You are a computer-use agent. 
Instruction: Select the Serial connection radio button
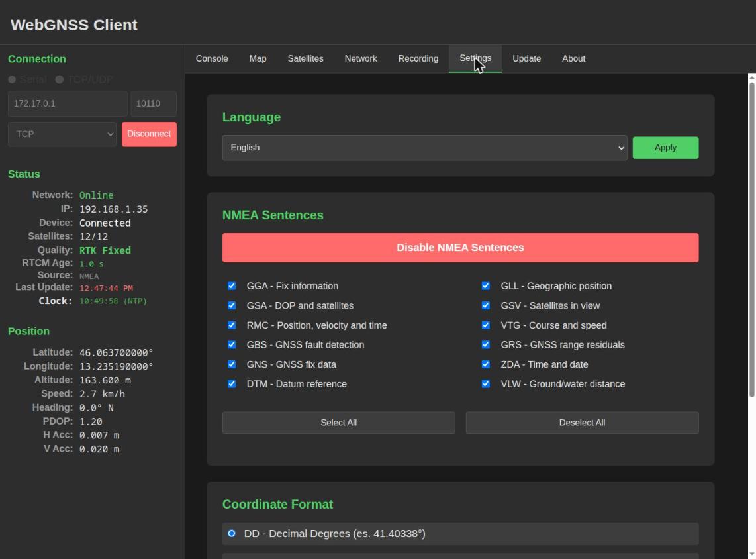point(12,79)
